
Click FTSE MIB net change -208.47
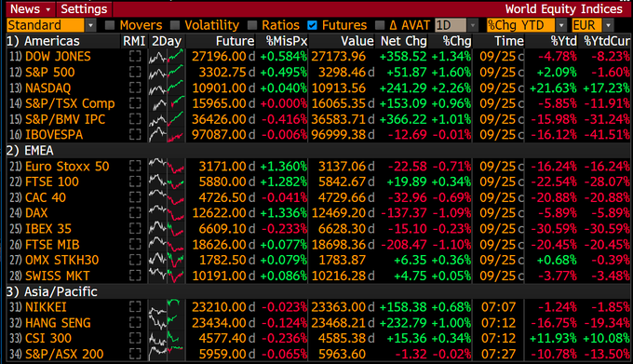click(x=404, y=245)
